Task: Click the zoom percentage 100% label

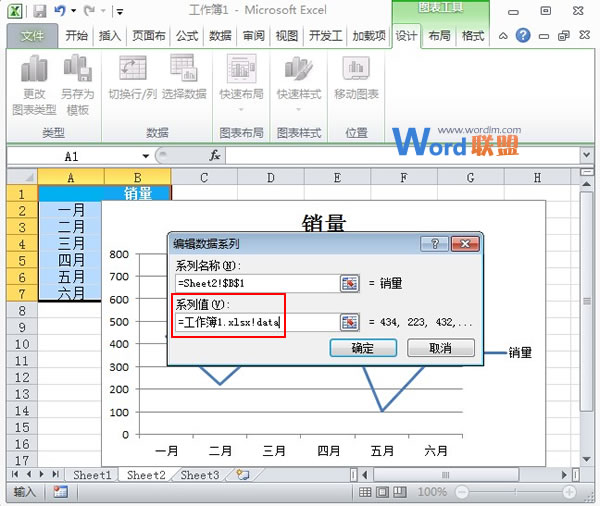Action: point(432,492)
